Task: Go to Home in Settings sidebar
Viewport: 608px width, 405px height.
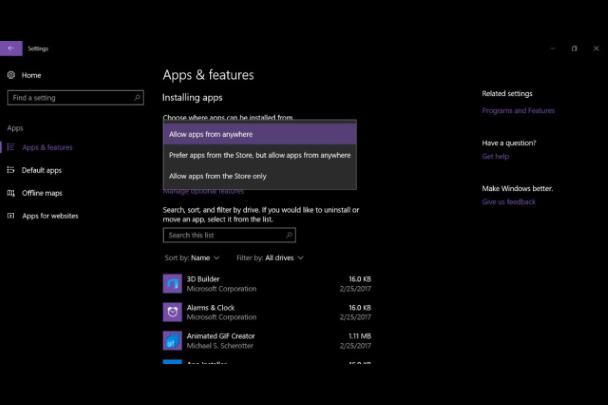Action: click(31, 75)
